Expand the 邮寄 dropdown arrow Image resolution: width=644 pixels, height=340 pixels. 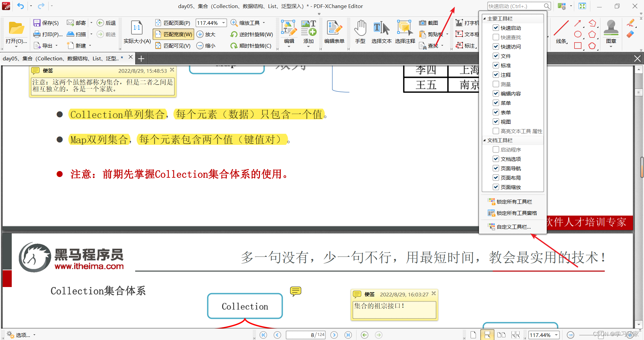tap(91, 23)
